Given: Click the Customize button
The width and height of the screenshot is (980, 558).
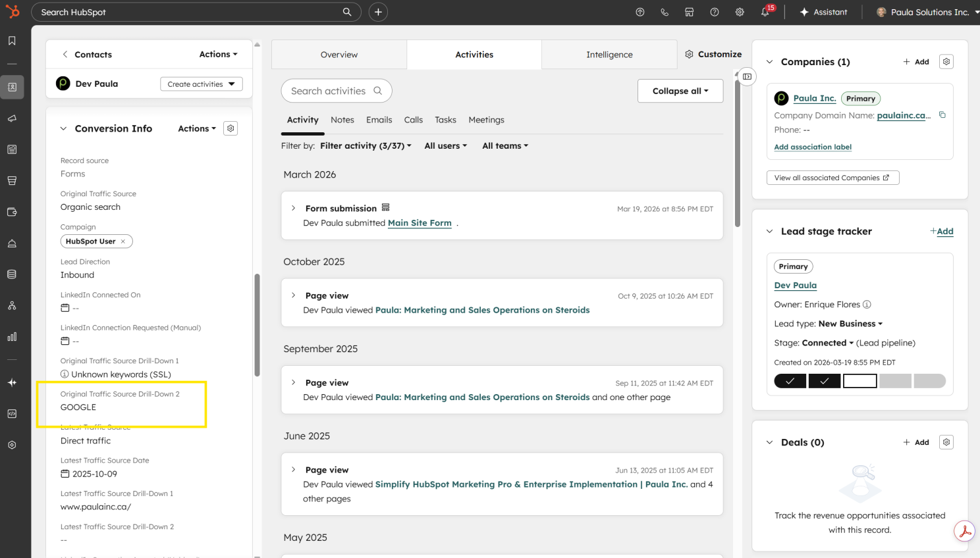Looking at the screenshot, I should [713, 55].
